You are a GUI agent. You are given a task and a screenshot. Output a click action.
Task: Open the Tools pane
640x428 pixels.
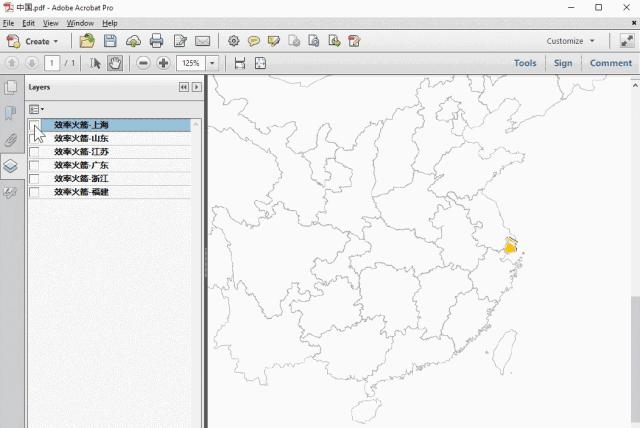pyautogui.click(x=525, y=63)
